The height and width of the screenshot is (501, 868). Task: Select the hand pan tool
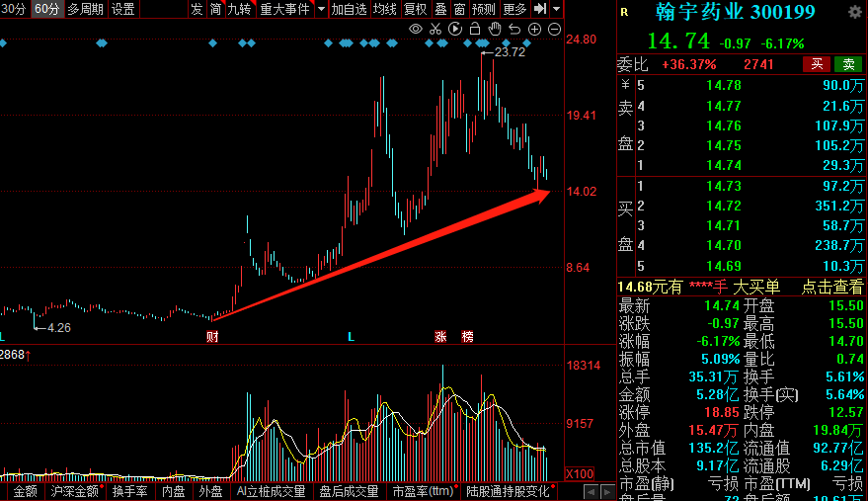(x=495, y=29)
